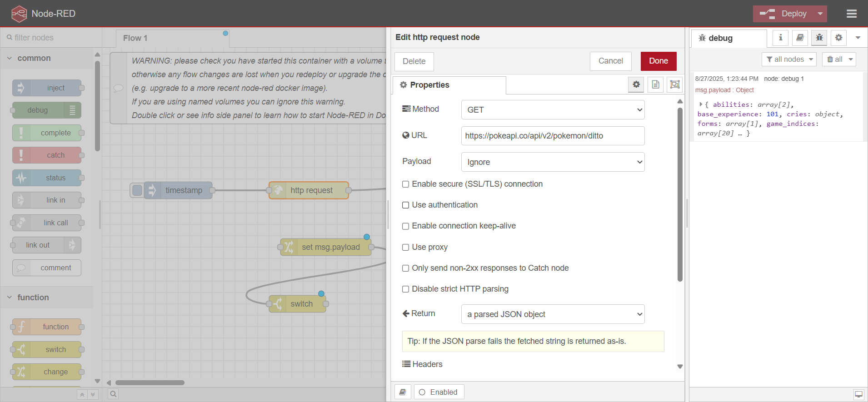Image resolution: width=868 pixels, height=402 pixels.
Task: Click the book icon beside Enabled
Action: tap(403, 392)
